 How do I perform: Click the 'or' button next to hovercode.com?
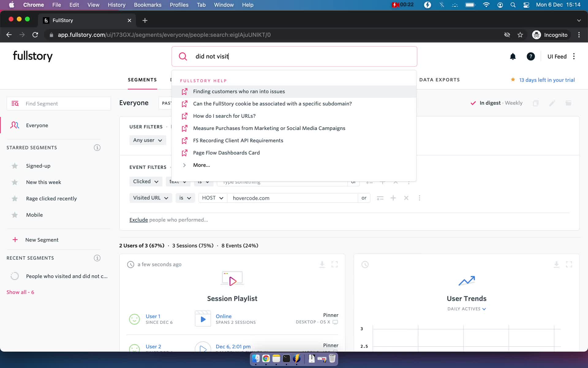[364, 198]
